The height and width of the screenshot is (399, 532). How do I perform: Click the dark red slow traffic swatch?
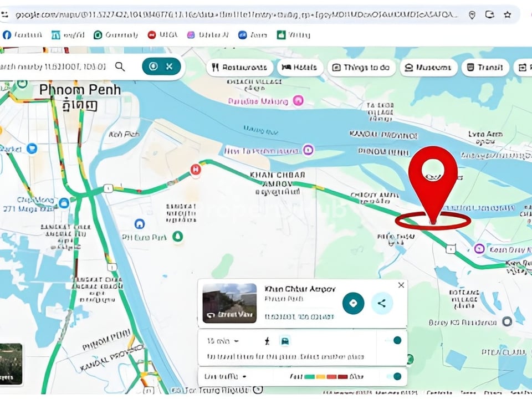coord(342,377)
